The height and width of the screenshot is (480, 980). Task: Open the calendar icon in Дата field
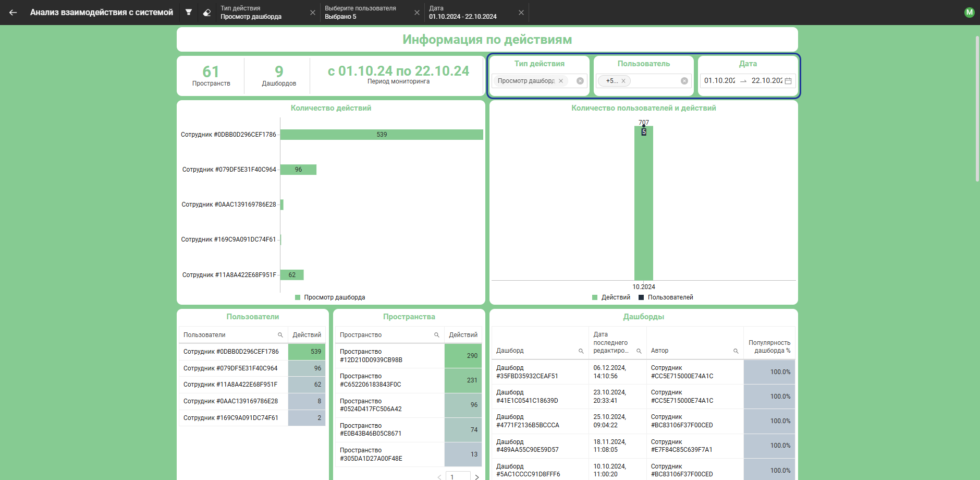point(788,81)
